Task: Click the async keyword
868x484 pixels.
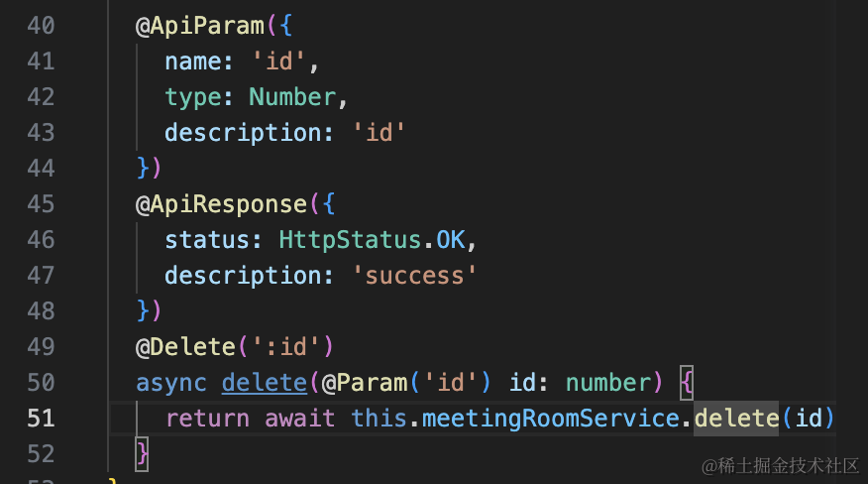Action: pyautogui.click(x=171, y=383)
